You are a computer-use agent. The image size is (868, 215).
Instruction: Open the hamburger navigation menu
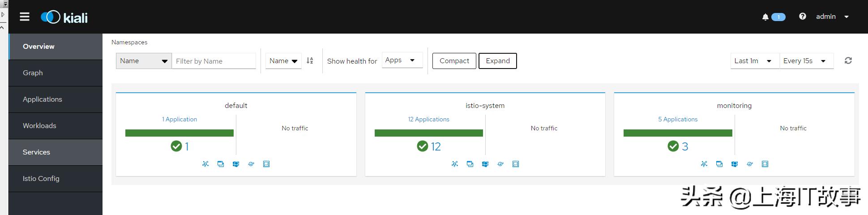click(25, 17)
